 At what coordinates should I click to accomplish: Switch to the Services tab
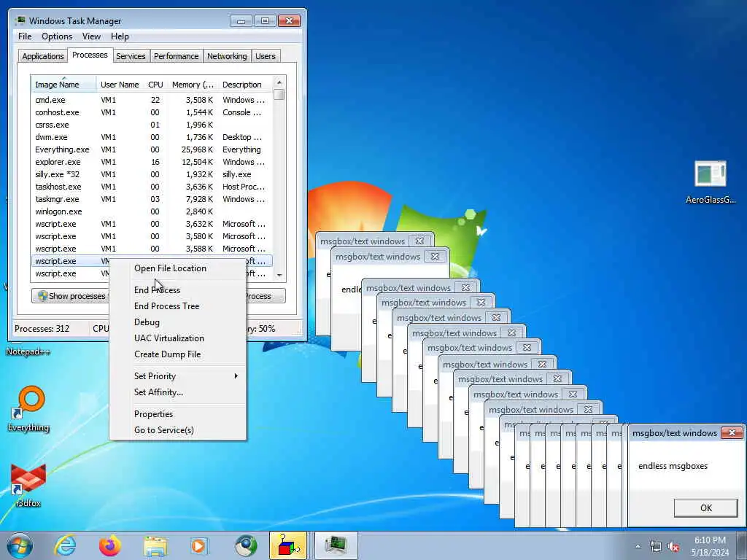[x=131, y=56]
